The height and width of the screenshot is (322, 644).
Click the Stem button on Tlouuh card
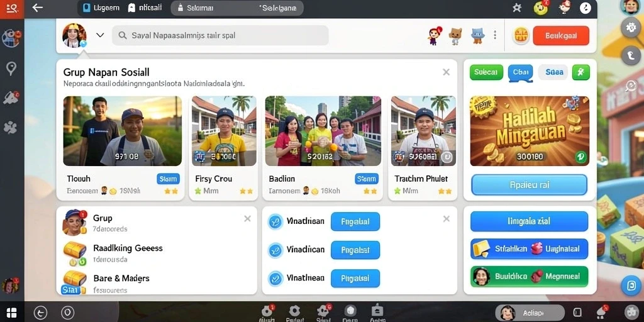click(x=168, y=179)
